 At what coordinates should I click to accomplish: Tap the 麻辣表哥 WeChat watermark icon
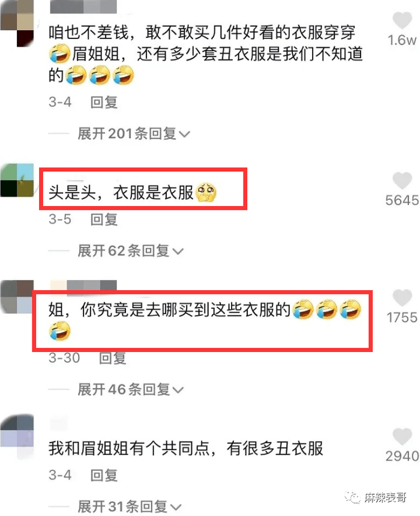click(352, 497)
